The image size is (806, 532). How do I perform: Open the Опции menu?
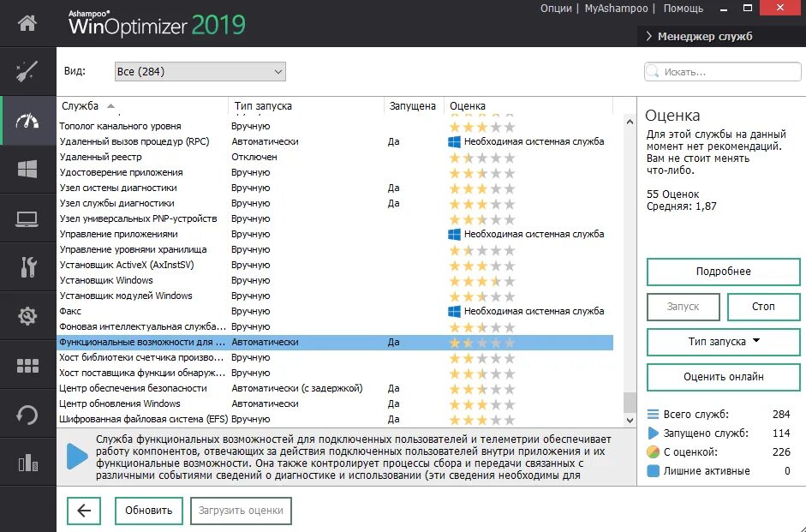556,9
